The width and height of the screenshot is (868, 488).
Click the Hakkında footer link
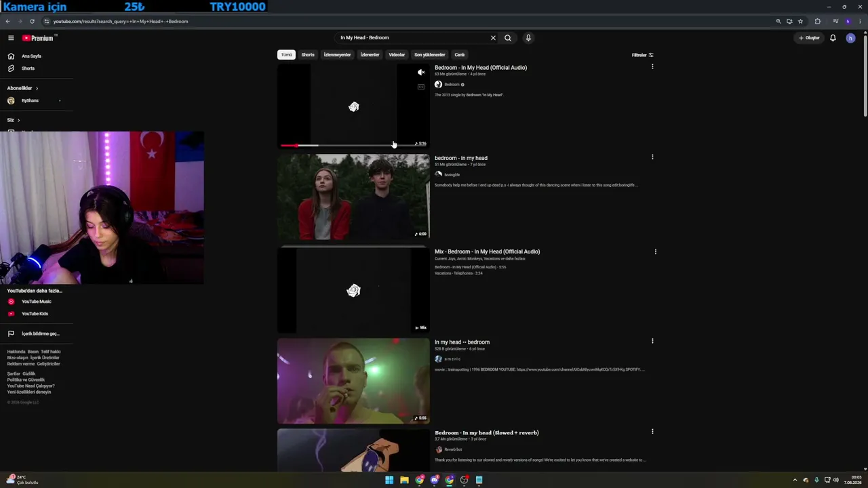(x=16, y=352)
